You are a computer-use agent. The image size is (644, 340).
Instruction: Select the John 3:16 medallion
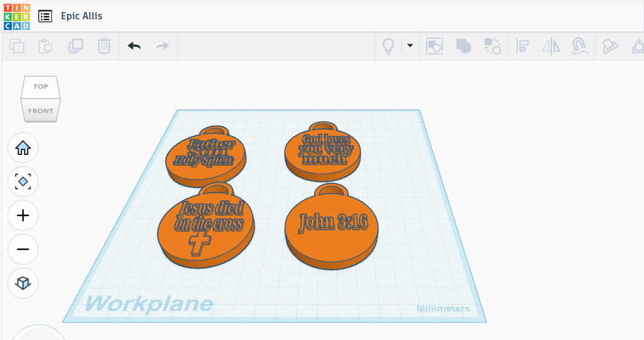point(332,227)
